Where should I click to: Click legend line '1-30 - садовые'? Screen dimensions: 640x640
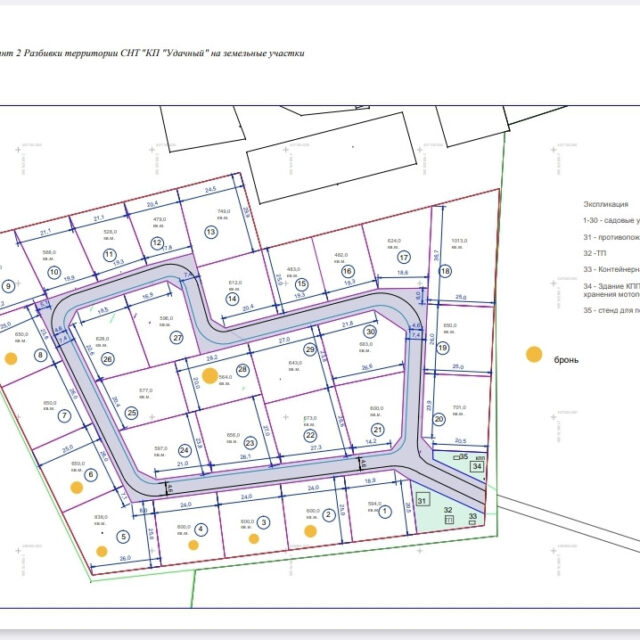pyautogui.click(x=611, y=220)
